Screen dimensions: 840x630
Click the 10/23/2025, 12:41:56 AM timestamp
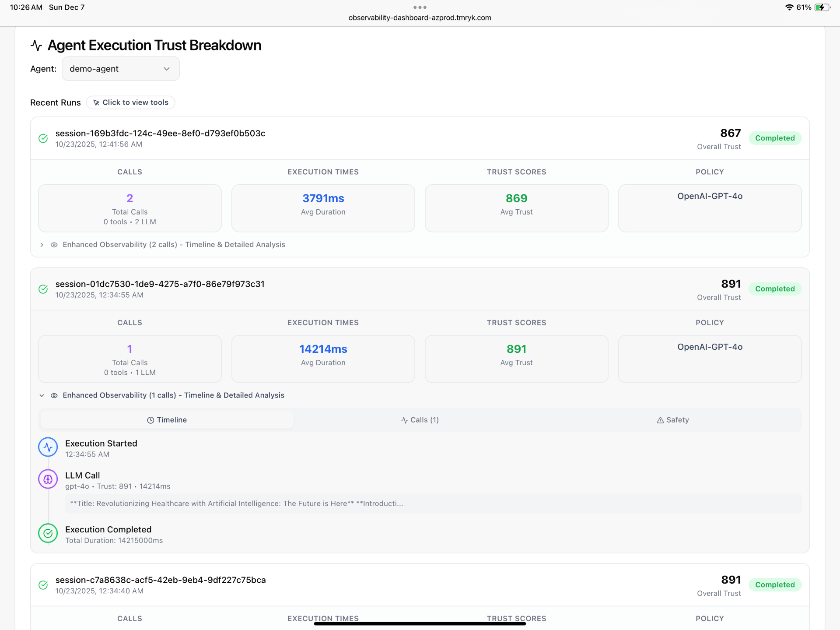pyautogui.click(x=99, y=144)
